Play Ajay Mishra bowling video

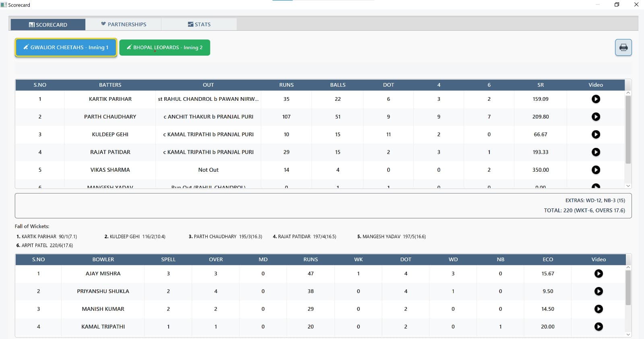coord(599,273)
